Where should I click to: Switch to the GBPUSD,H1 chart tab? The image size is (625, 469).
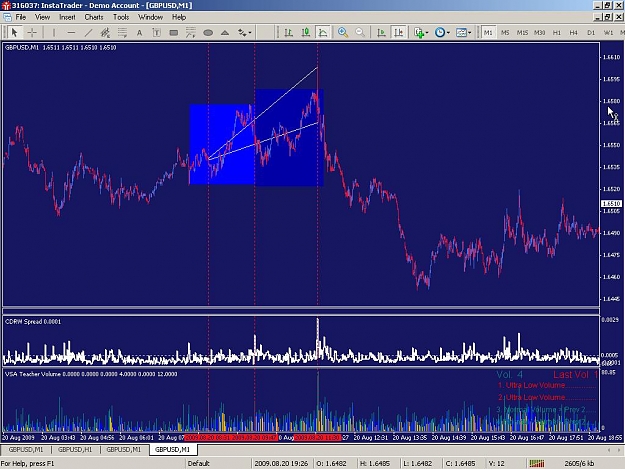pos(75,449)
